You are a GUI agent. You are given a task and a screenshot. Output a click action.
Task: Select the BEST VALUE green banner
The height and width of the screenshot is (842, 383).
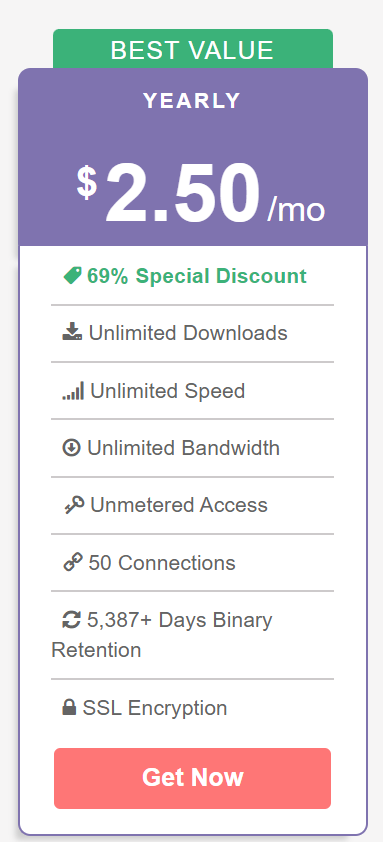tap(193, 49)
